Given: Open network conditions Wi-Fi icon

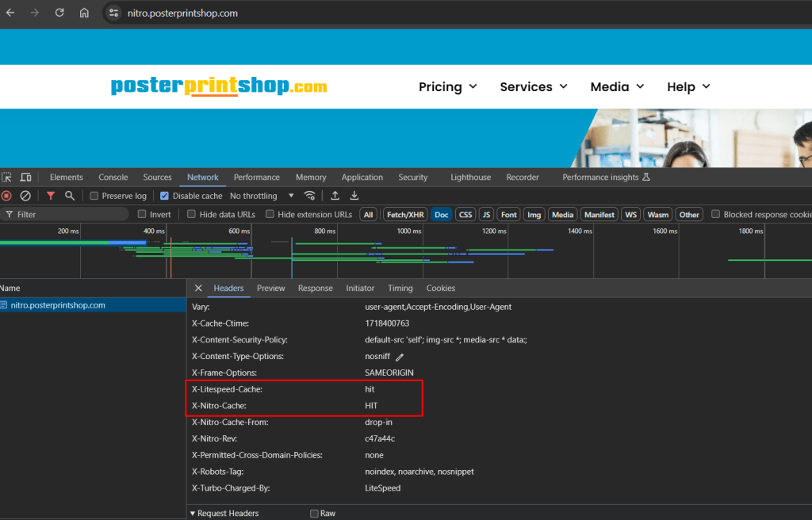Looking at the screenshot, I should (x=310, y=196).
